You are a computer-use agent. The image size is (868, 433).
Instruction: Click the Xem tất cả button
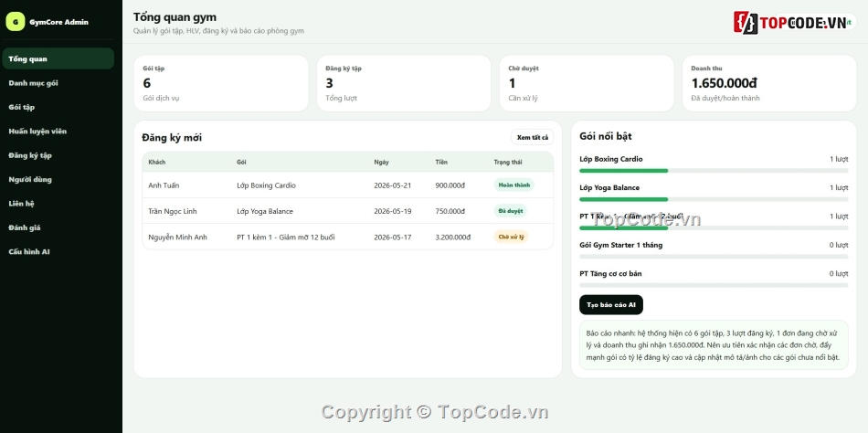pyautogui.click(x=532, y=137)
